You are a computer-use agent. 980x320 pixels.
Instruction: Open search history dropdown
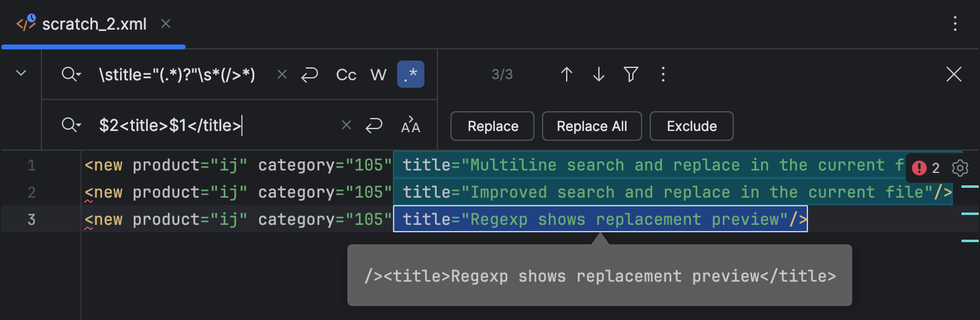pyautogui.click(x=71, y=75)
